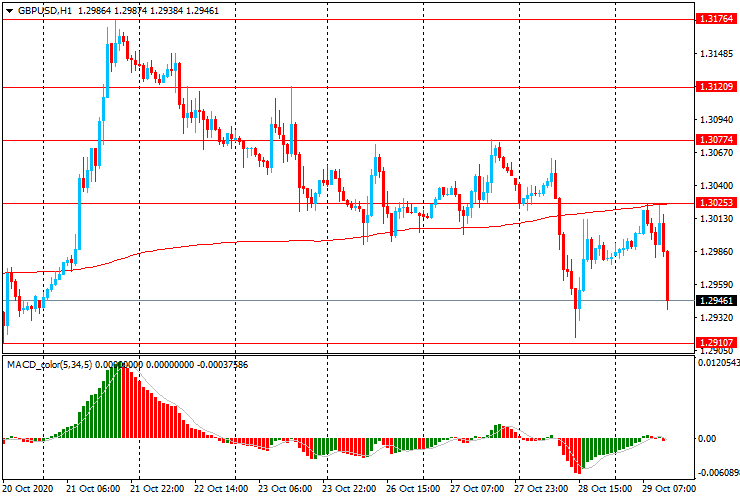Click the 1.29590 price scale value
This screenshot has width=740, height=500.
pos(716,285)
